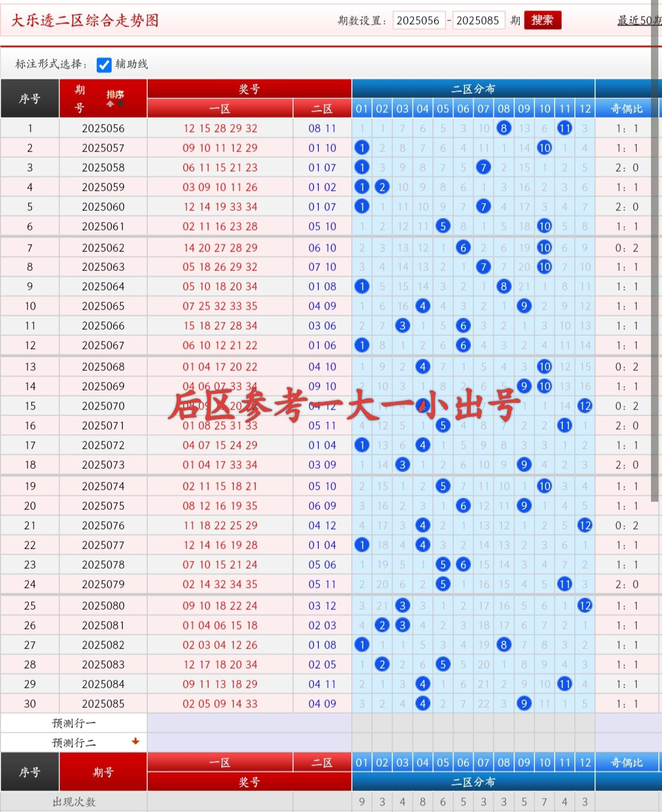
Task: Click the ascending sort arrow beside 排序
Action: (x=109, y=105)
